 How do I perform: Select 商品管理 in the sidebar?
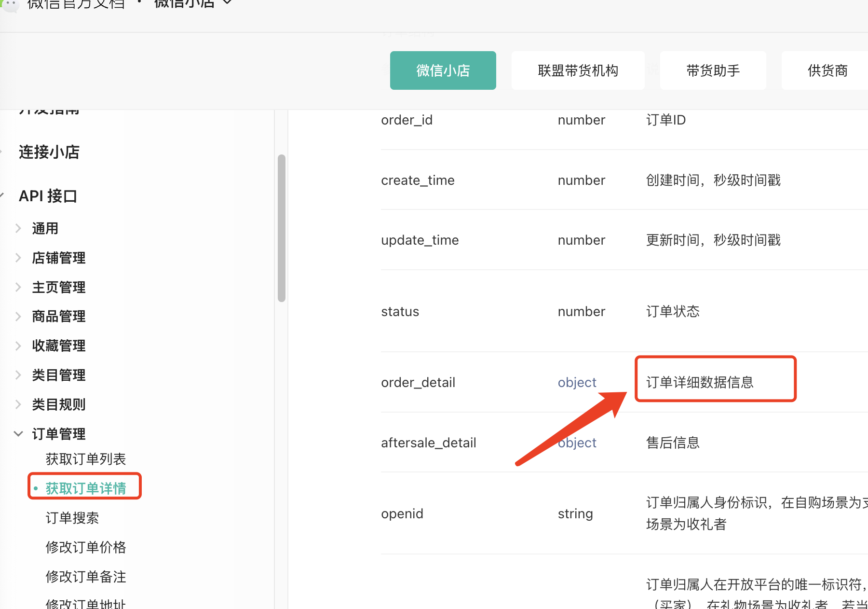[x=59, y=316]
